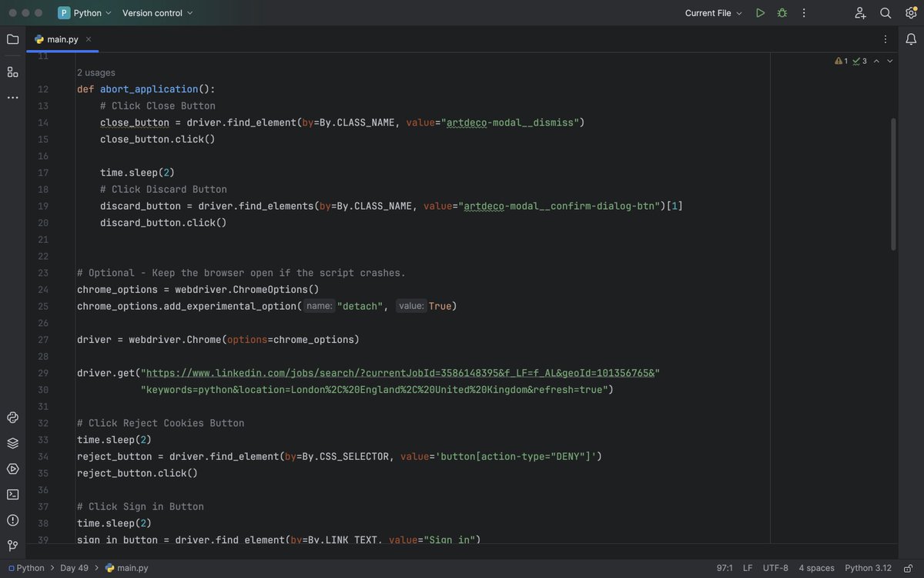Go to next highlighted problem arrow
This screenshot has width=924, height=578.
coord(890,61)
